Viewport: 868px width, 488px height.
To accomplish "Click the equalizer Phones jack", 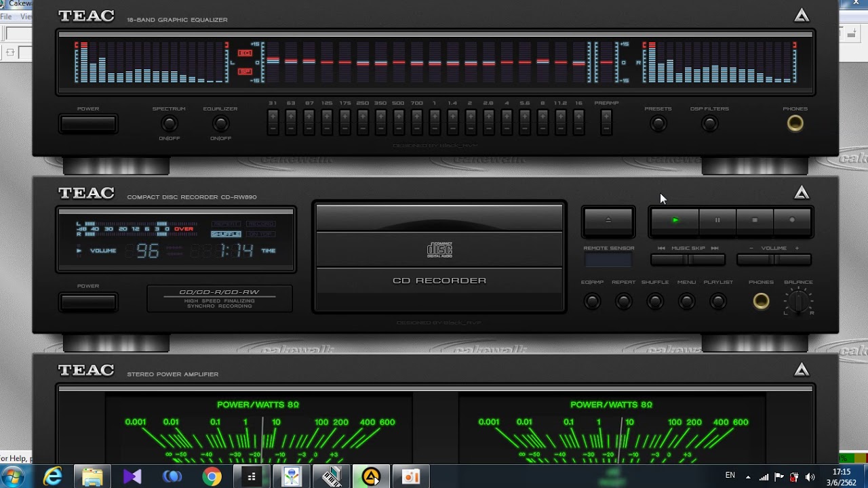I will click(x=795, y=123).
